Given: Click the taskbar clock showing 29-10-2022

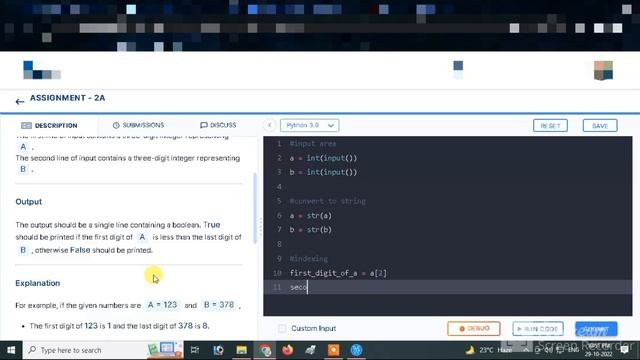Looking at the screenshot, I should click(598, 350).
